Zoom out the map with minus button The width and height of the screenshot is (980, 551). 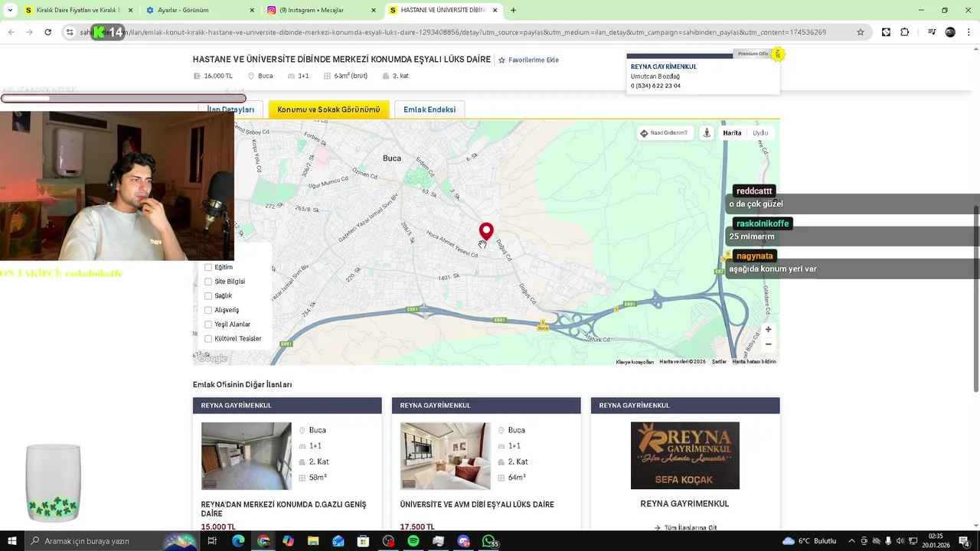tap(768, 344)
